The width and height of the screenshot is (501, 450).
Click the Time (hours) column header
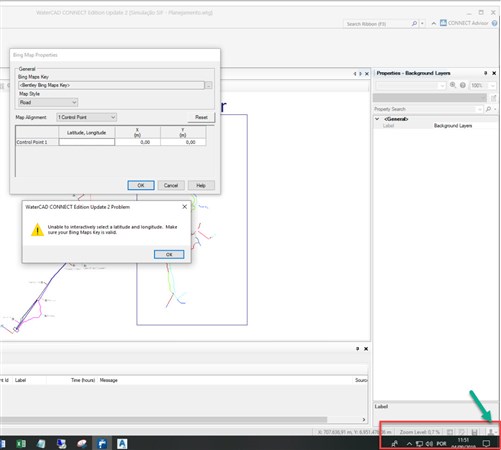(x=83, y=380)
